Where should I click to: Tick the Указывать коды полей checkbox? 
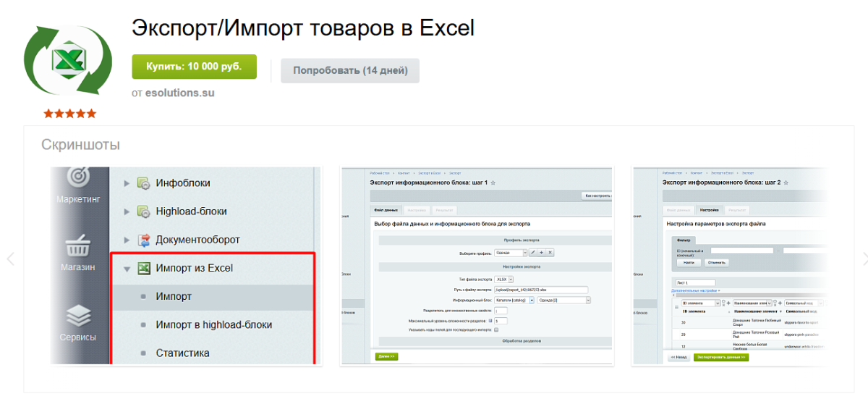[x=496, y=329]
